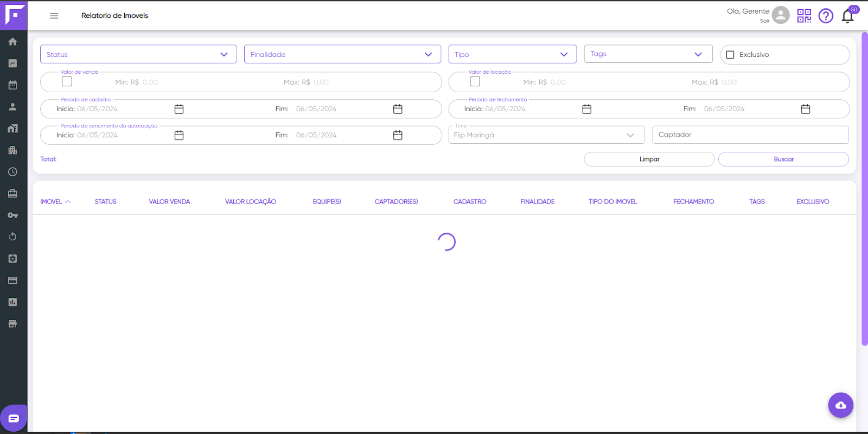Viewport: 868px width, 434px height.
Task: Open the credit card sidebar icon
Action: click(x=12, y=280)
